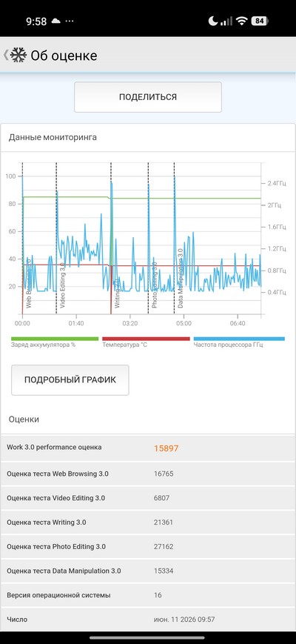296x644 pixels.
Task: Tap the green battery charge legend bar
Action: click(x=55, y=339)
